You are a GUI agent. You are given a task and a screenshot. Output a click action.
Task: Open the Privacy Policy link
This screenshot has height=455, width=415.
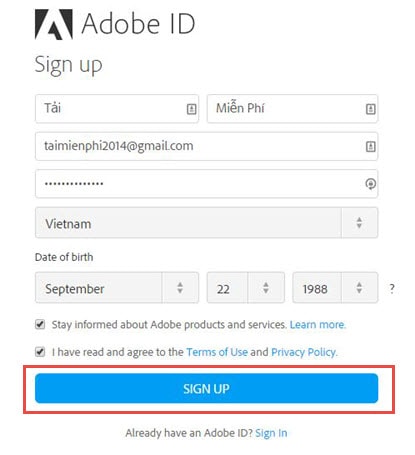304,352
